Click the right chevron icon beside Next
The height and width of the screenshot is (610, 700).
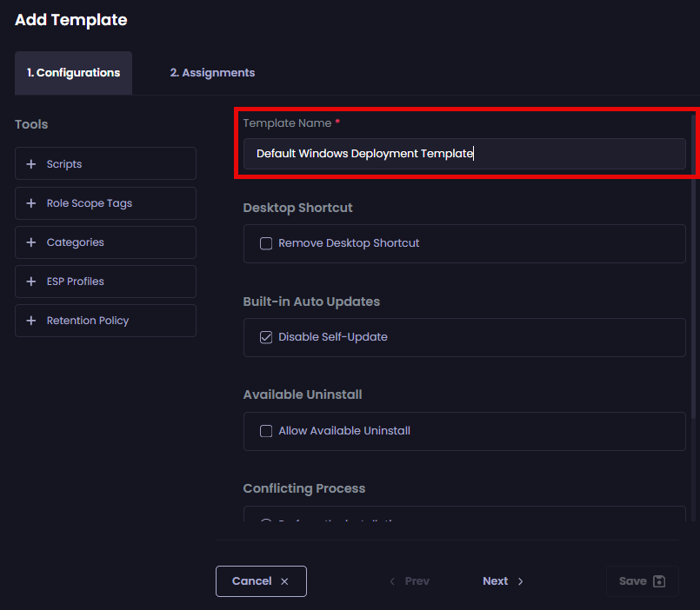point(521,581)
